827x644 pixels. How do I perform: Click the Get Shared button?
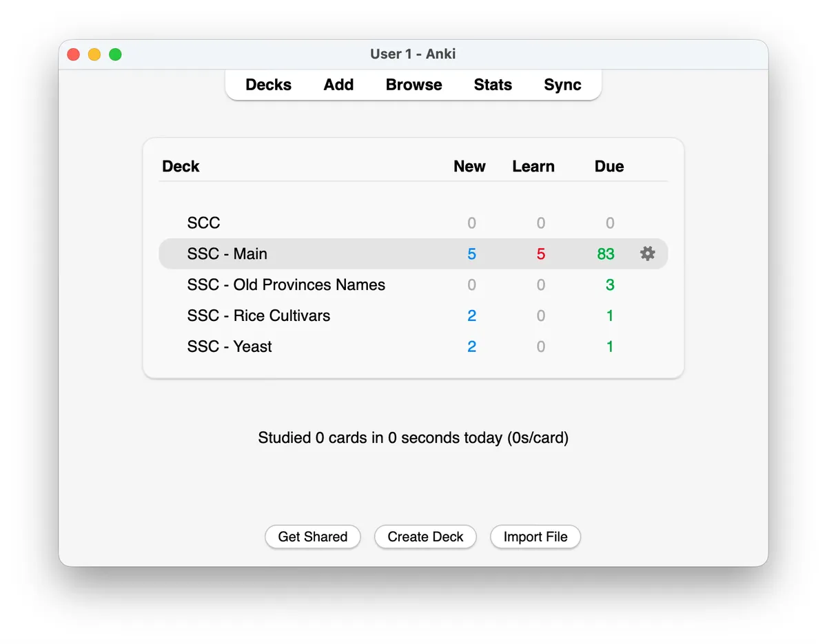pos(313,537)
